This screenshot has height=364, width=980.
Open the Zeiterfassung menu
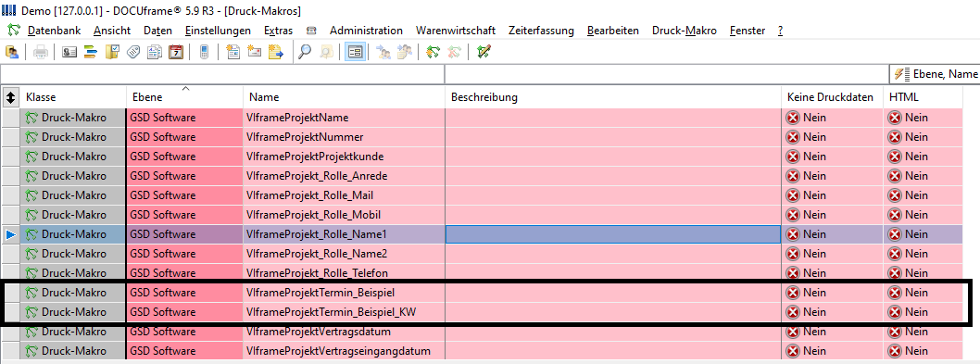(x=541, y=30)
